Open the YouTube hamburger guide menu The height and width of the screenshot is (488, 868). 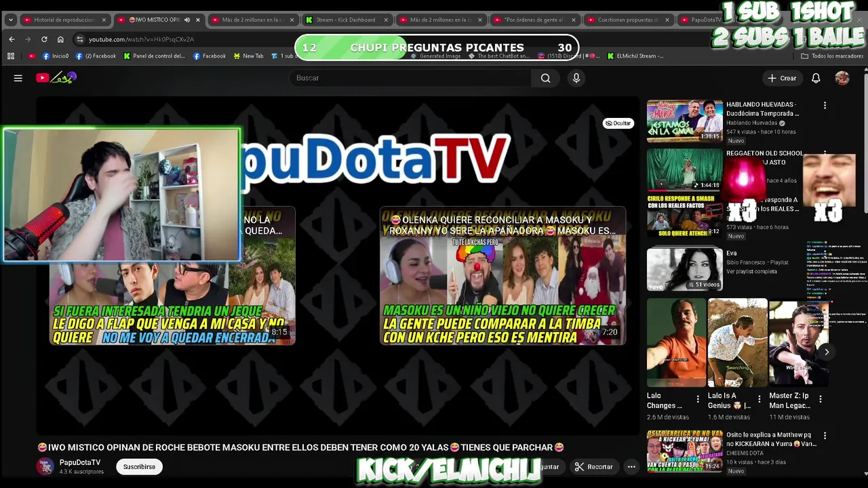click(x=18, y=78)
